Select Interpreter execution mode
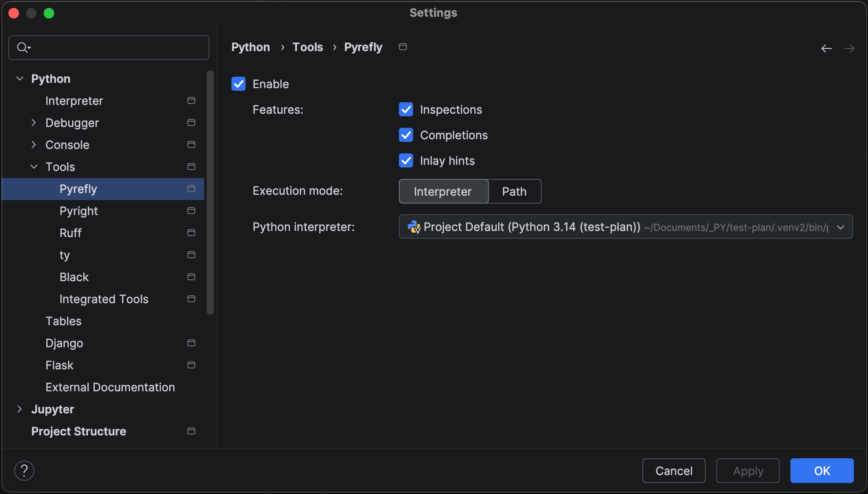This screenshot has height=494, width=868. point(443,191)
